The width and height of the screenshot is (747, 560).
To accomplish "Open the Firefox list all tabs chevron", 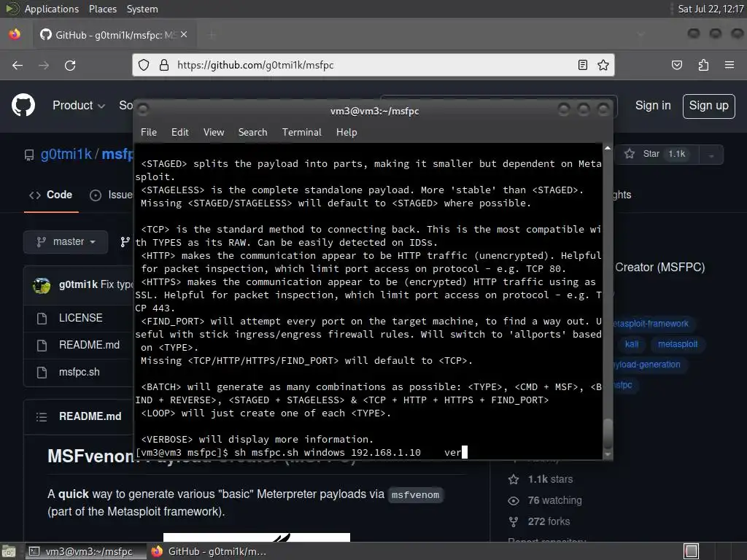I will point(640,34).
